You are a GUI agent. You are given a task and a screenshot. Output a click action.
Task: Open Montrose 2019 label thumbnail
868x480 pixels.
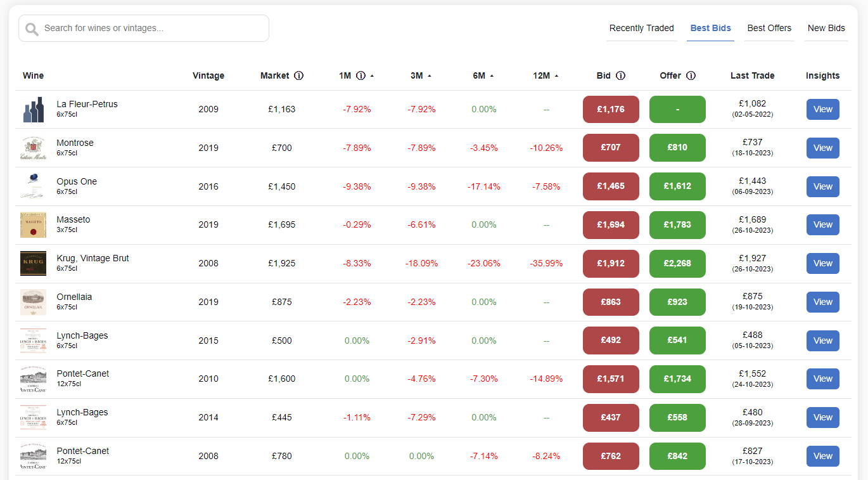pos(34,148)
